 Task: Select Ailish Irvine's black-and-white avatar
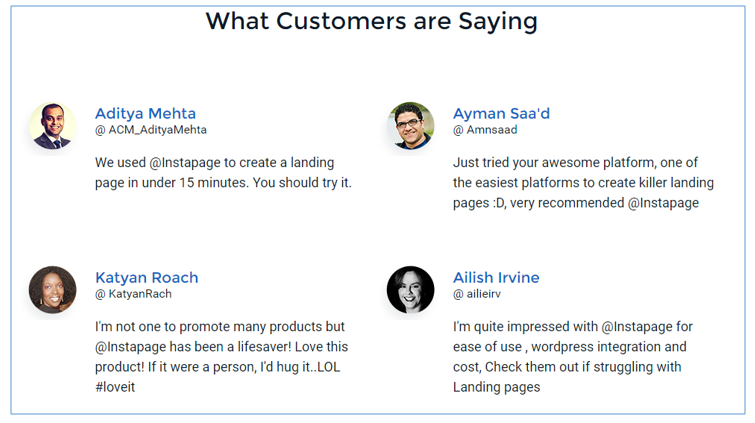410,290
